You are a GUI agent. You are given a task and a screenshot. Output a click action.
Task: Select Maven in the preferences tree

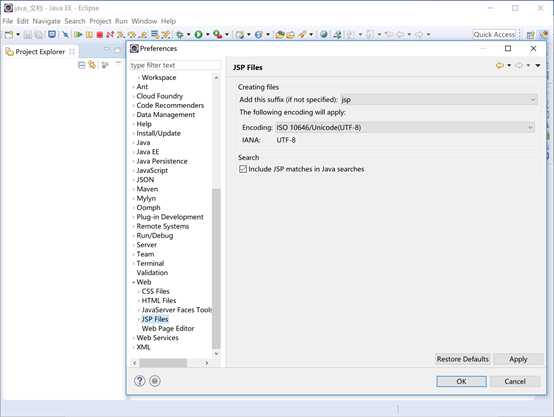pos(147,189)
